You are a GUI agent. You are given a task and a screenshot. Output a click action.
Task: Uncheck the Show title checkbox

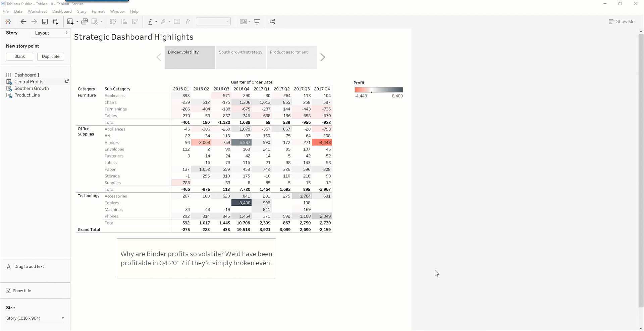[9, 290]
